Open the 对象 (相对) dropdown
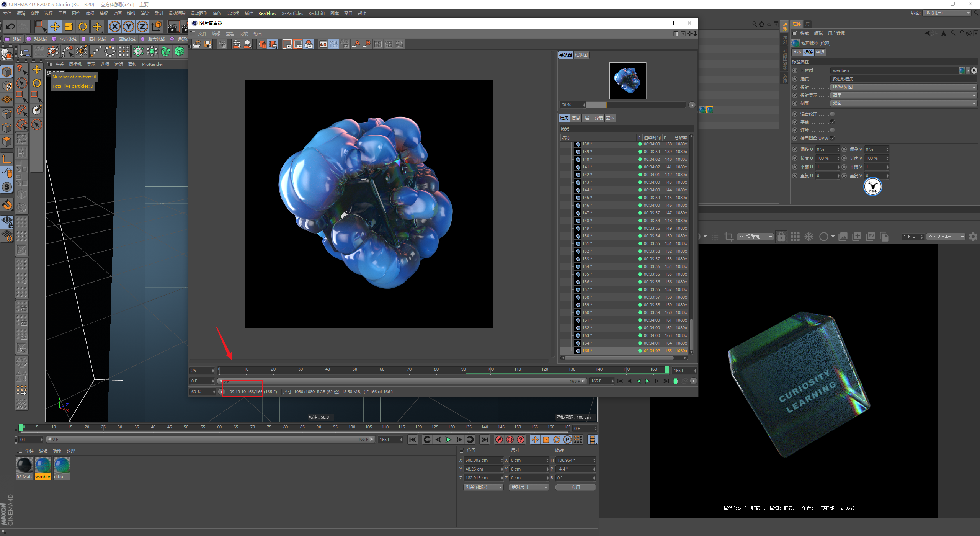980x536 pixels. coord(483,487)
